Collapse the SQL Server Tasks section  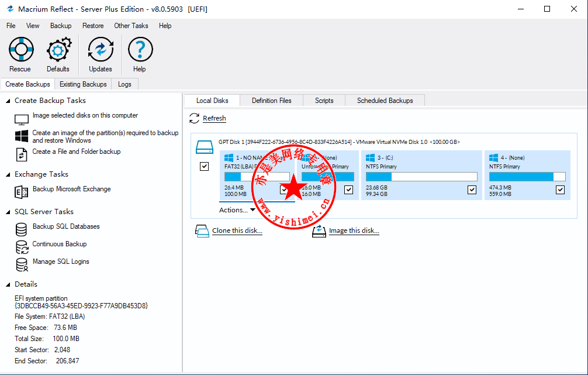(x=8, y=212)
